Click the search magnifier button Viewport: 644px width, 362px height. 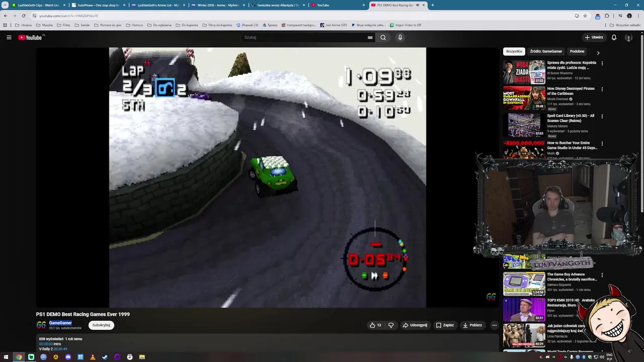[x=383, y=37]
